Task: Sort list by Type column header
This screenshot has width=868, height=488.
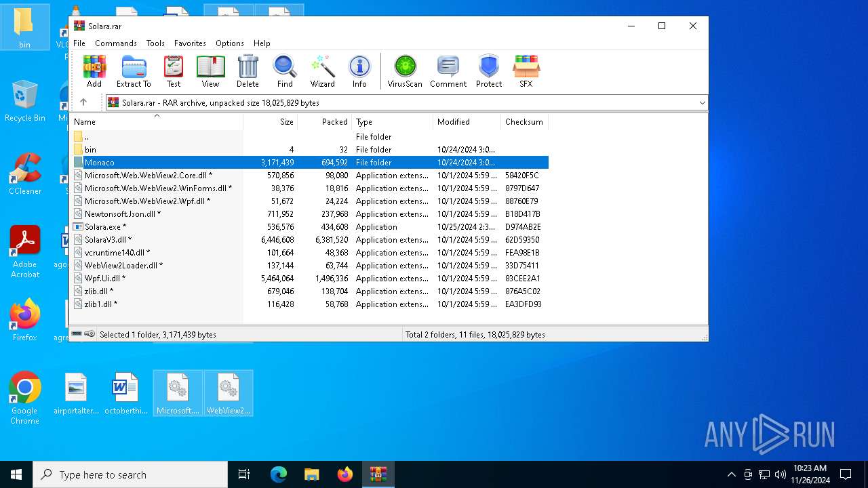Action: [393, 122]
